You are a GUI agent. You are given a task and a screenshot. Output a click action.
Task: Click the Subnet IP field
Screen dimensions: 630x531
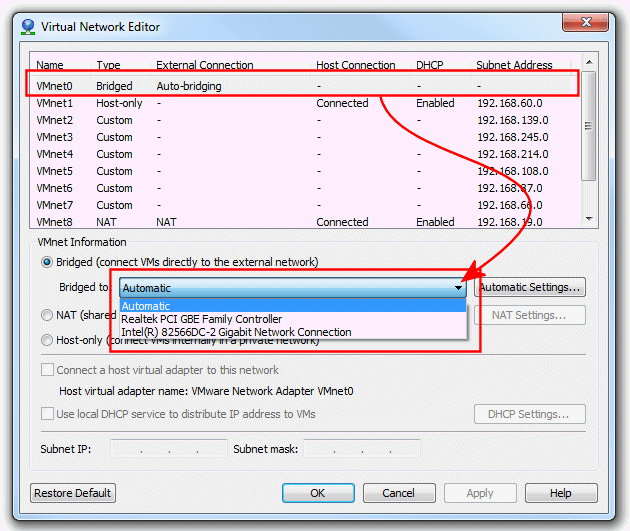click(169, 449)
